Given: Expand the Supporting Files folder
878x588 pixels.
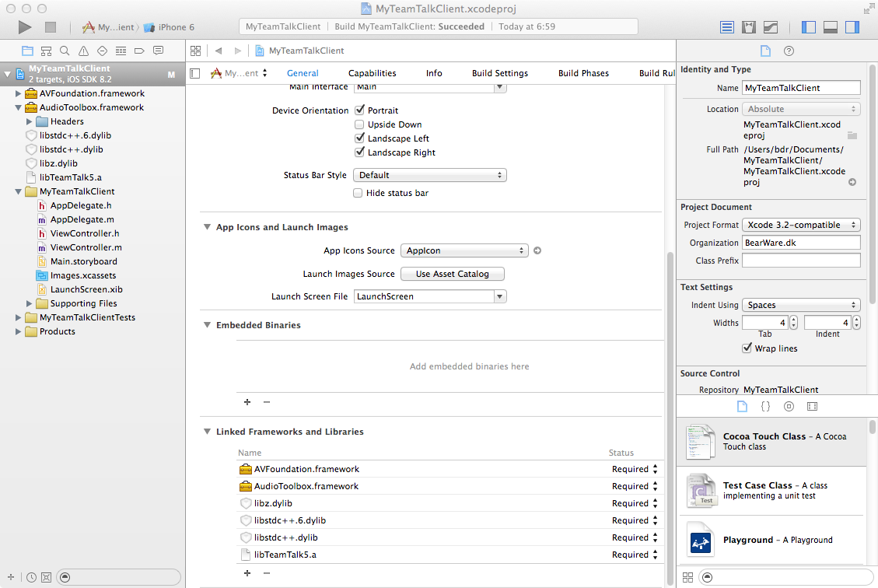Looking at the screenshot, I should 30,303.
